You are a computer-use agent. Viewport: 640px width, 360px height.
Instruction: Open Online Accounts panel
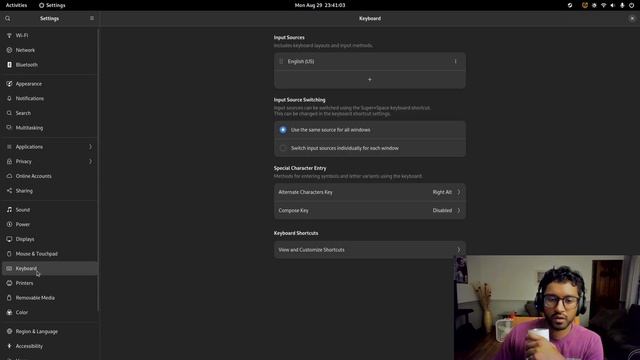pyautogui.click(x=50, y=176)
